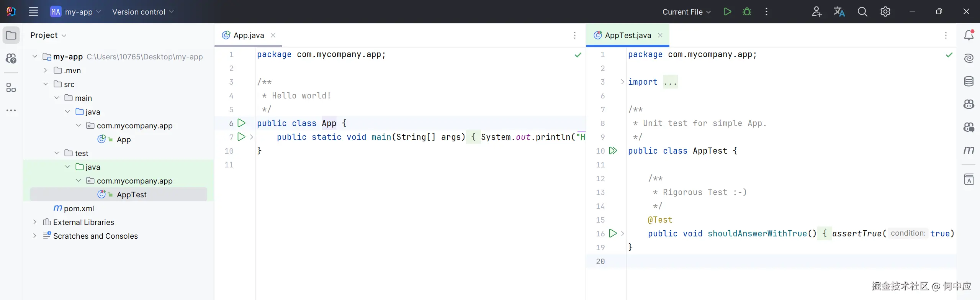Open the Maven tool window
The width and height of the screenshot is (980, 300).
point(969,150)
